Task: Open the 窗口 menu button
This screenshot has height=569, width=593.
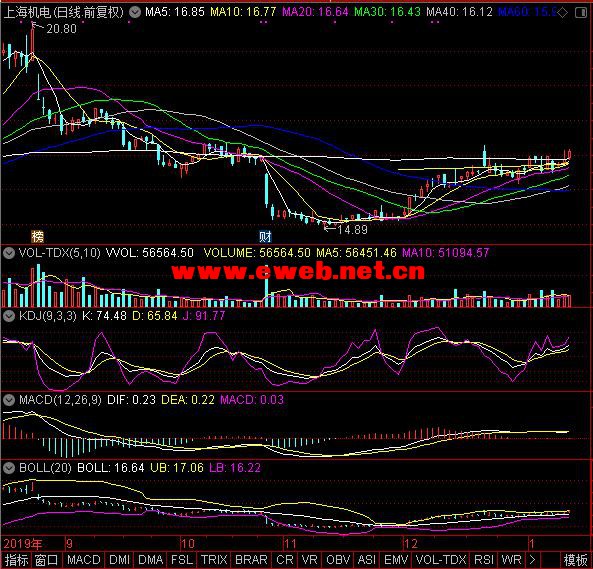Action: click(47, 560)
